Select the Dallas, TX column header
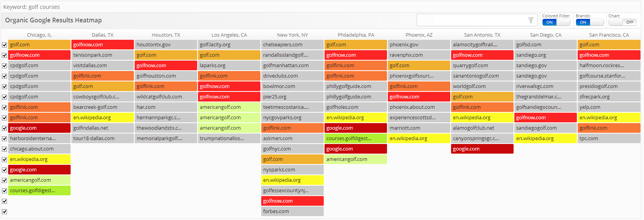 click(x=103, y=35)
